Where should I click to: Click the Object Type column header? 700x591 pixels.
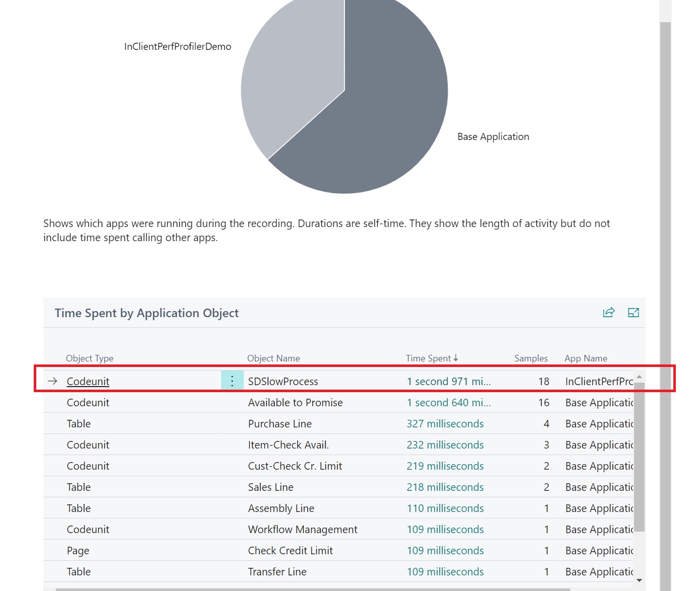90,358
